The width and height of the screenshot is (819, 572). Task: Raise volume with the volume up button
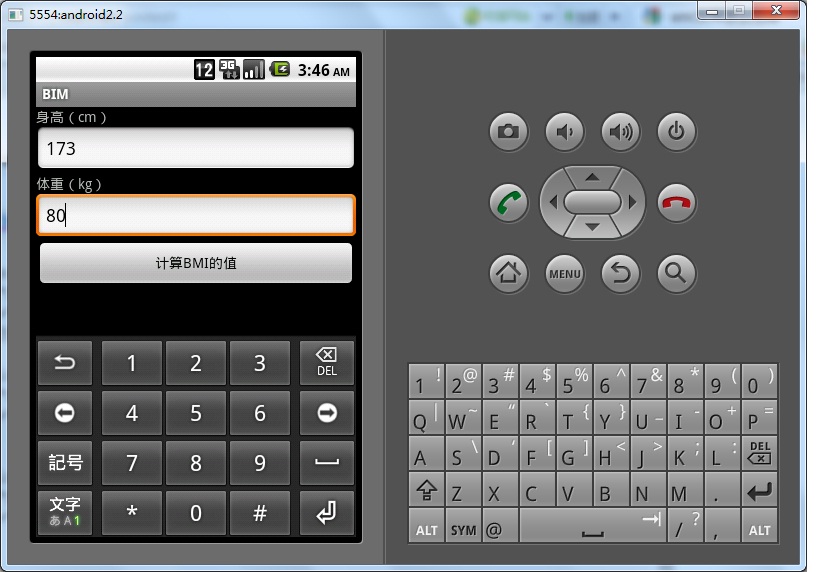[x=620, y=132]
